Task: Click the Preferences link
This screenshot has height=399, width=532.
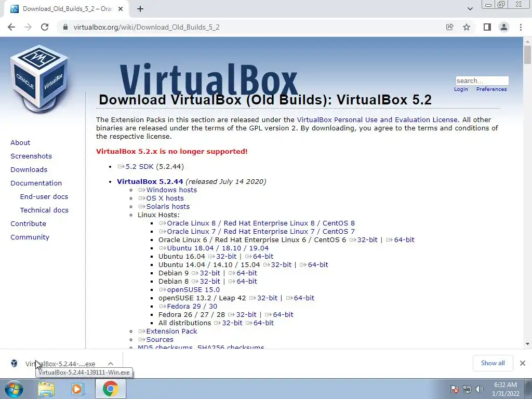Action: pos(491,89)
